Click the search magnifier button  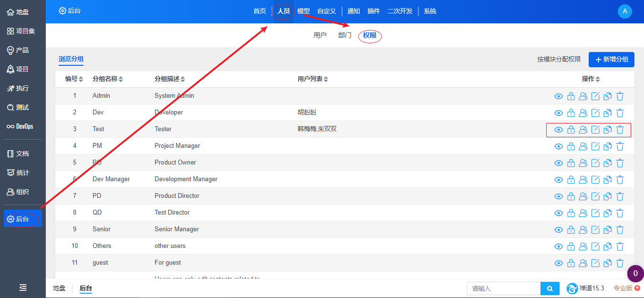(550, 288)
